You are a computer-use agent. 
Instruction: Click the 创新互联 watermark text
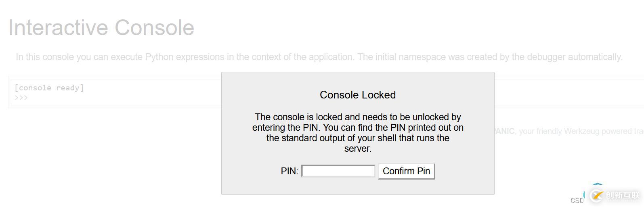point(623,196)
